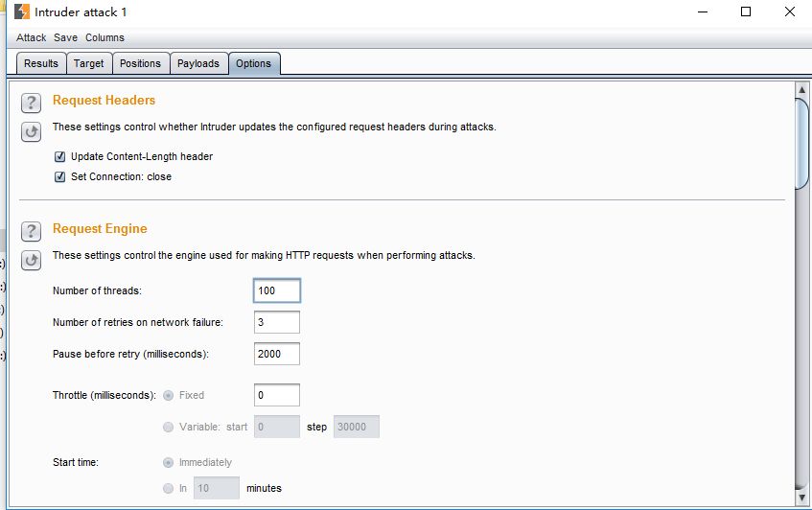Maximize the Intruder attack window
This screenshot has width=812, height=510.
coord(746,12)
